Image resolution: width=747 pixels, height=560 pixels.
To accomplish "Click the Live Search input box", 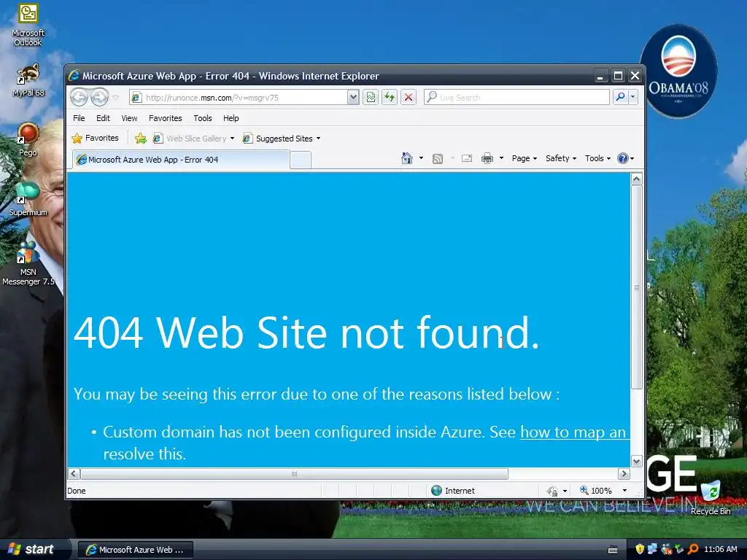I will 517,98.
